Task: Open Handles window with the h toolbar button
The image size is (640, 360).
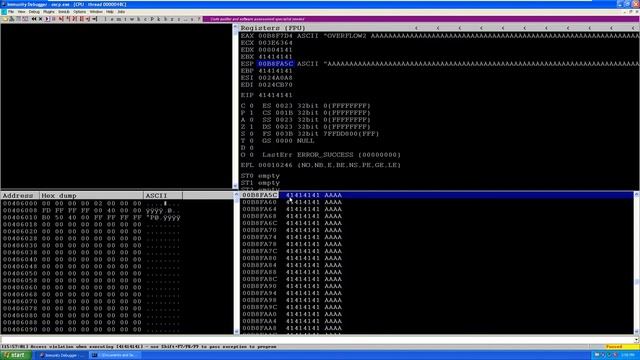Action: coord(138,19)
